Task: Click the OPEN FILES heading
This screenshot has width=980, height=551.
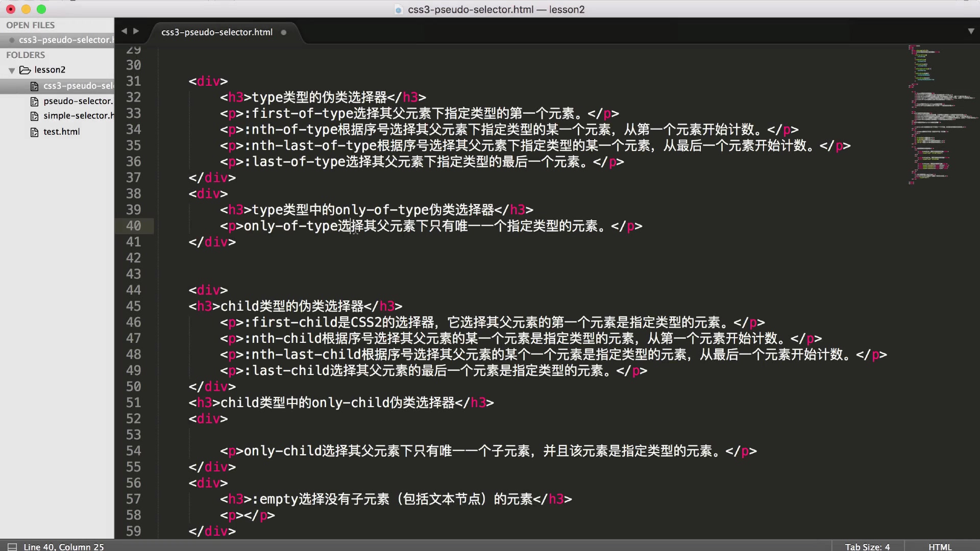Action: click(x=30, y=25)
